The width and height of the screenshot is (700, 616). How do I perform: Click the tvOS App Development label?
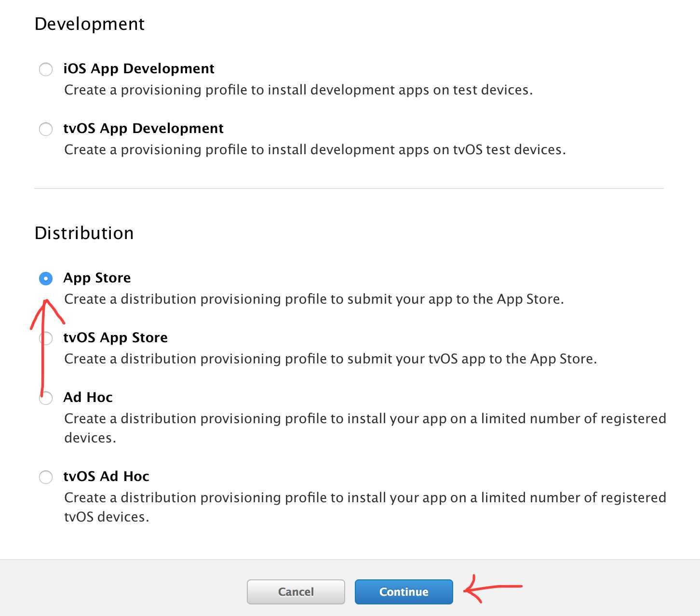click(x=144, y=129)
